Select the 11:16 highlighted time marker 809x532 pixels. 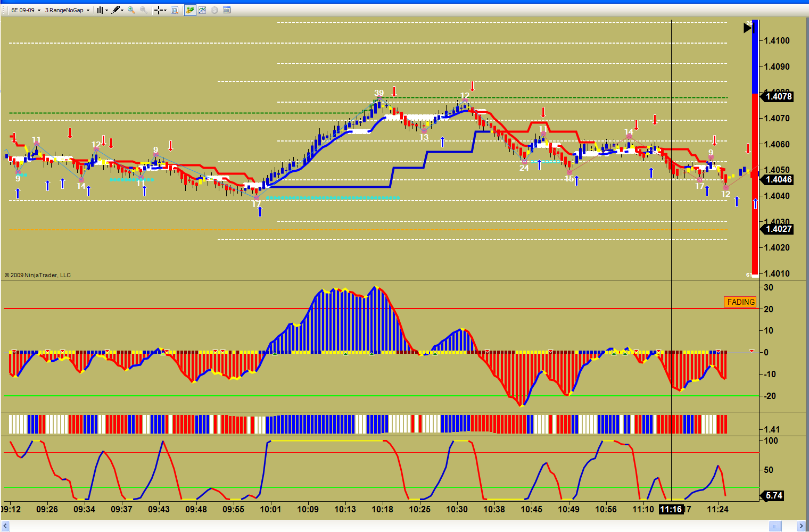(671, 509)
